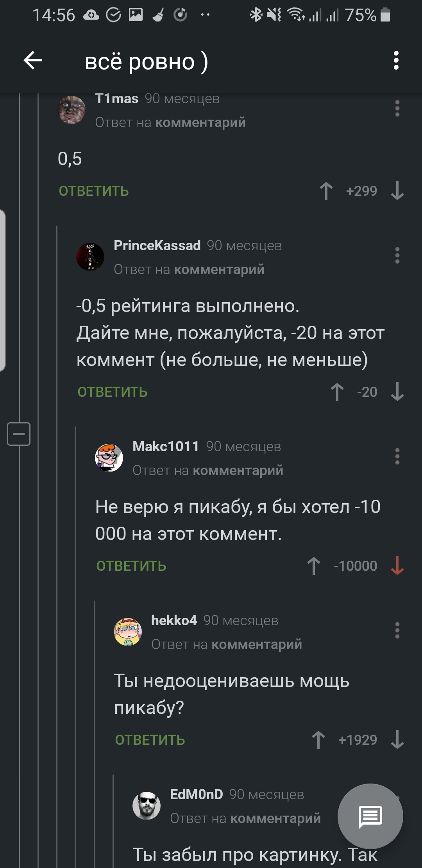Reply to PrinceKassad's comment
Viewport: 422px width, 868px height.
[x=113, y=392]
